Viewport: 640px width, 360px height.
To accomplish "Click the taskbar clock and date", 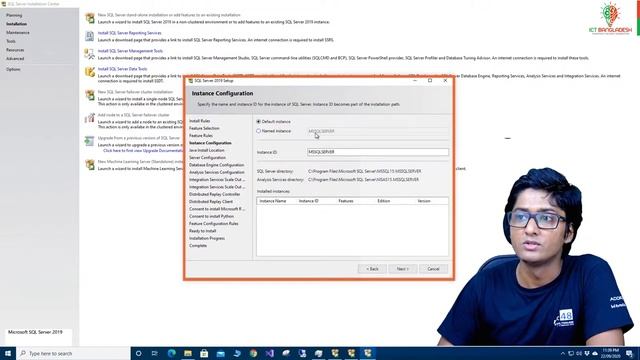I will point(611,353).
